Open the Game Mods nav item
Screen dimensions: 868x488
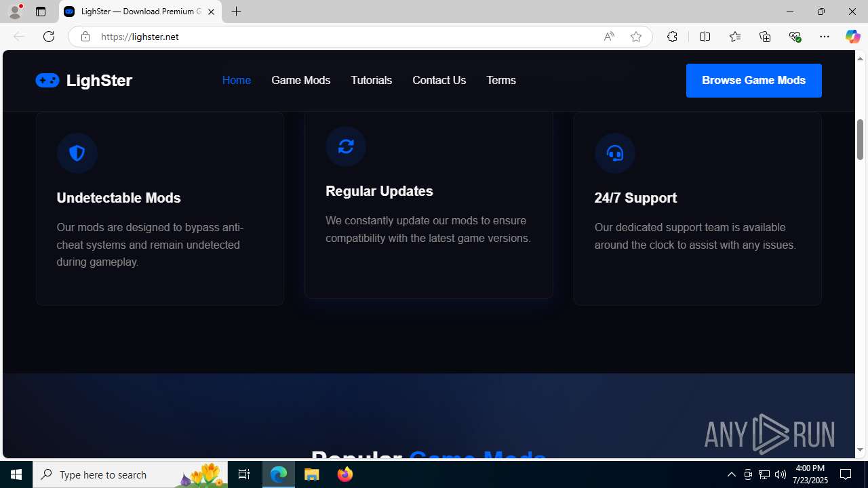301,80
